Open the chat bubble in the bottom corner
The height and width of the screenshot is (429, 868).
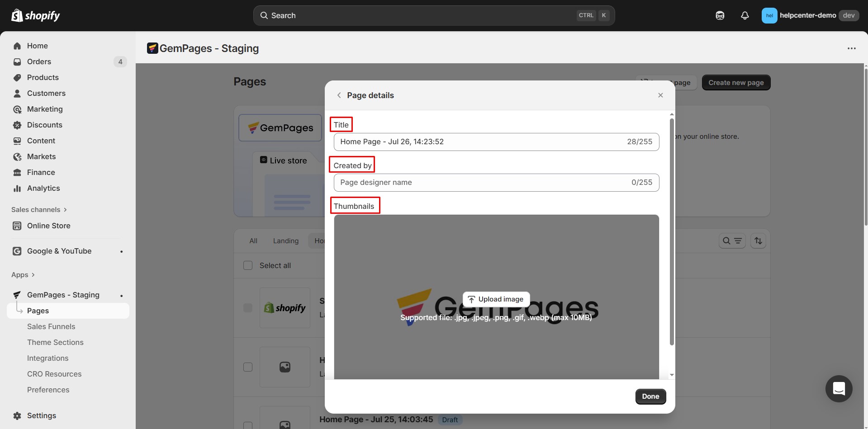pyautogui.click(x=839, y=389)
